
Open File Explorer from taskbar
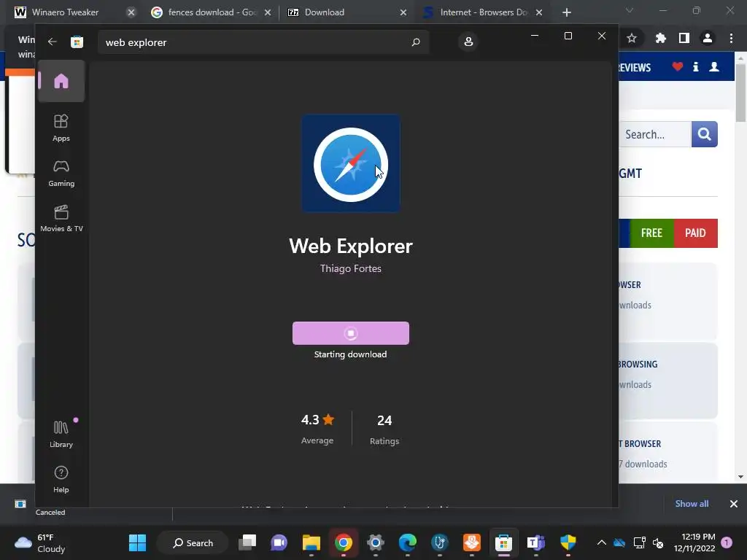pos(311,542)
